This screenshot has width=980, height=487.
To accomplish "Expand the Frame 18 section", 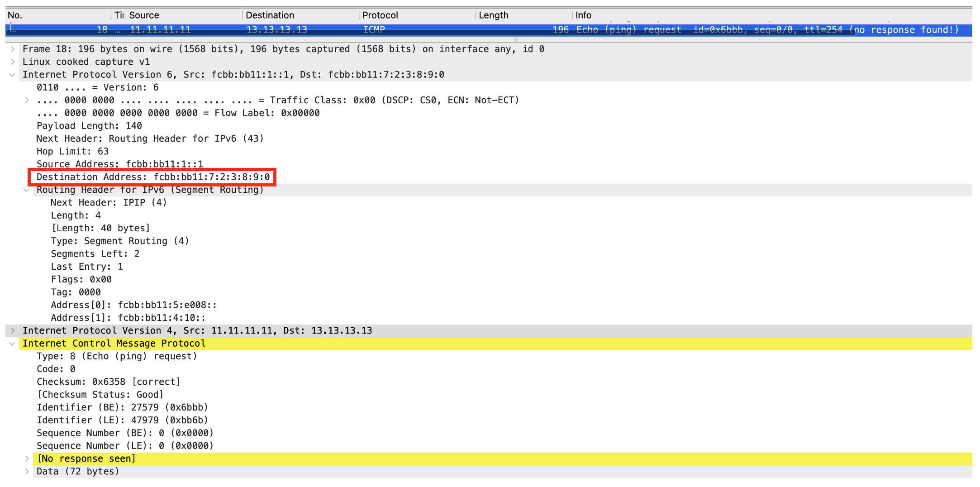I will (13, 49).
